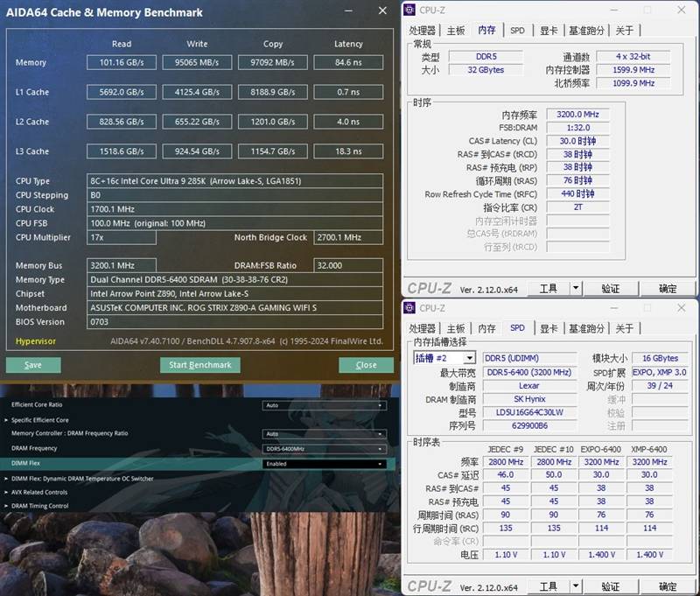Screen dimensions: 700x596
Task: Switch to 主板 tab in bottom CPU-Z window
Action: [x=456, y=328]
